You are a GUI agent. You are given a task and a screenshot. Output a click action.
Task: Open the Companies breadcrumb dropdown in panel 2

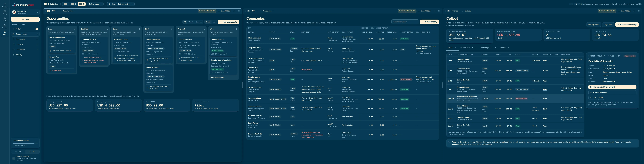click(268, 11)
